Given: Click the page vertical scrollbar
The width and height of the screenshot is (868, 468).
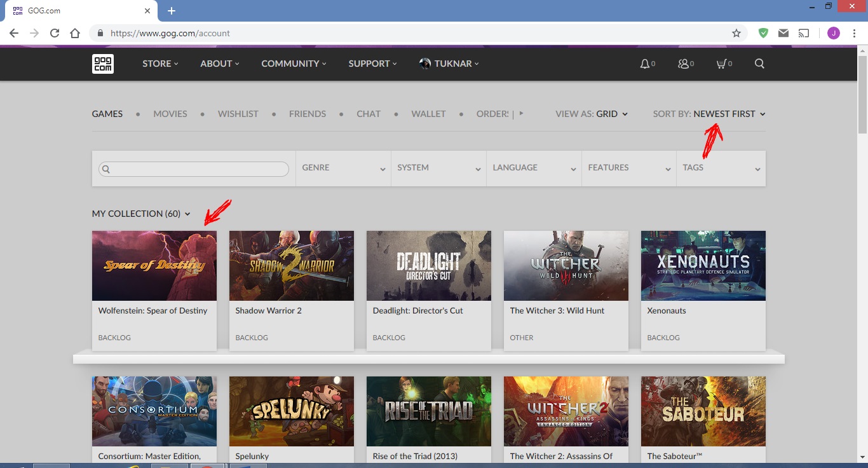Looking at the screenshot, I should [x=862, y=95].
